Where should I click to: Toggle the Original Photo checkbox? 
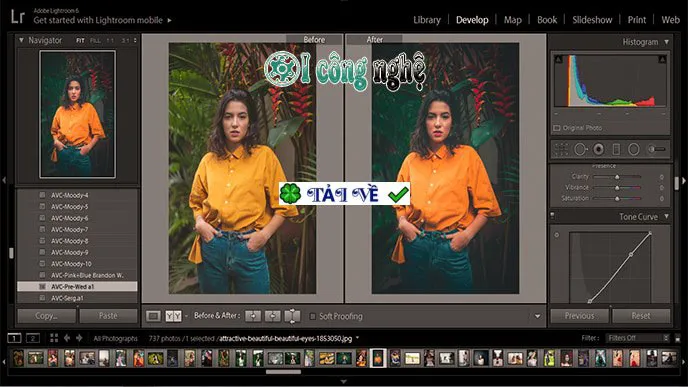pos(557,128)
